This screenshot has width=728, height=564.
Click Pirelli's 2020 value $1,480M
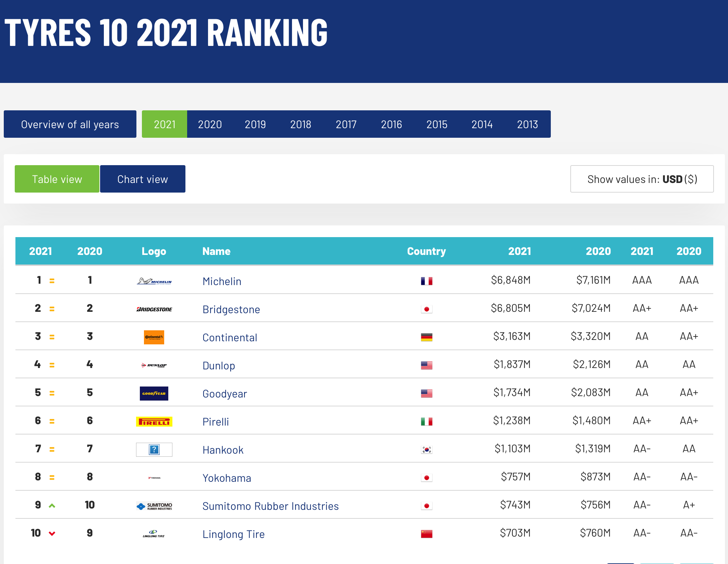591,420
